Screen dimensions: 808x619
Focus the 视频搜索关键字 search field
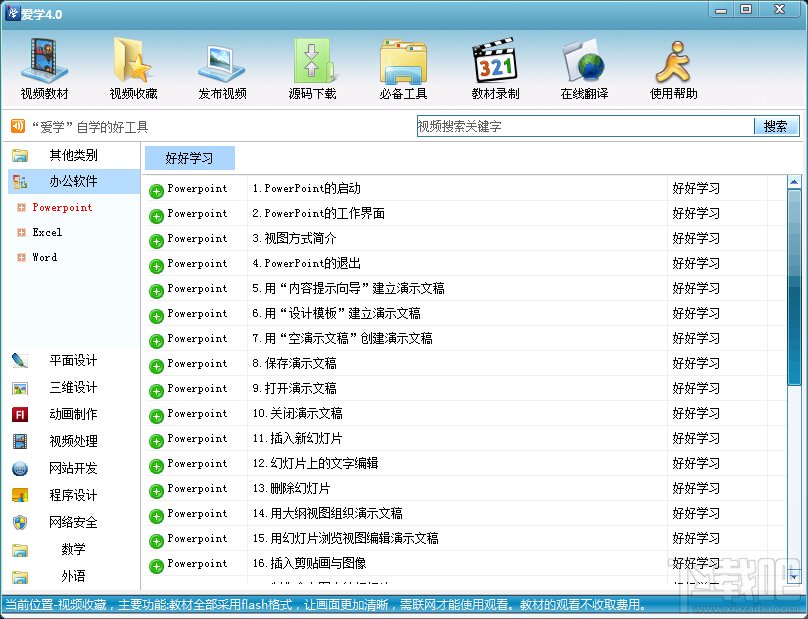(585, 126)
